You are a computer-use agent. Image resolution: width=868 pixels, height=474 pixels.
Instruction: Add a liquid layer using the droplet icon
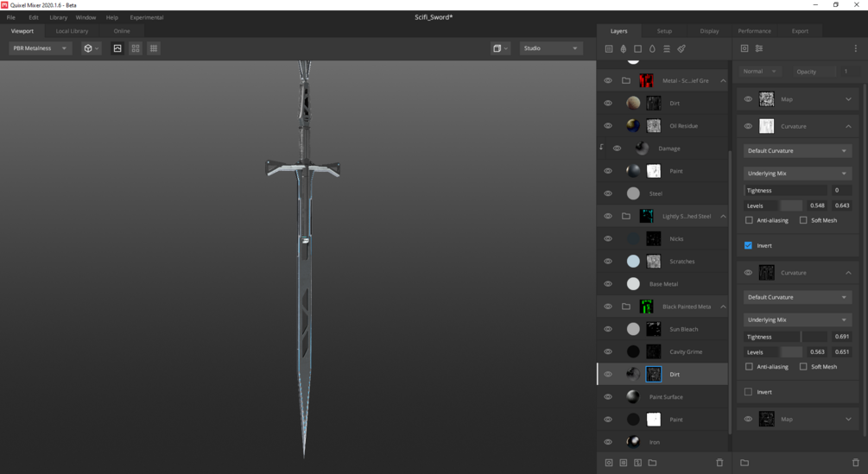652,48
